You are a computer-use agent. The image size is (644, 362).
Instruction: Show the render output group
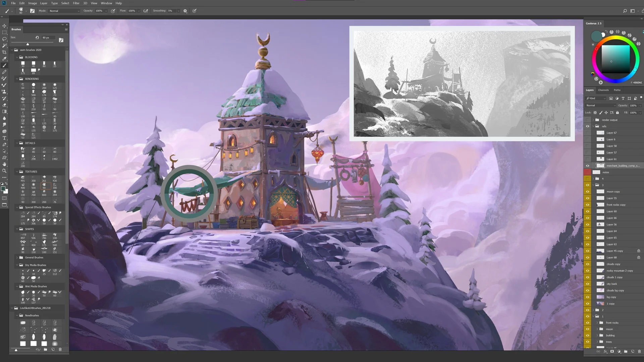click(587, 120)
